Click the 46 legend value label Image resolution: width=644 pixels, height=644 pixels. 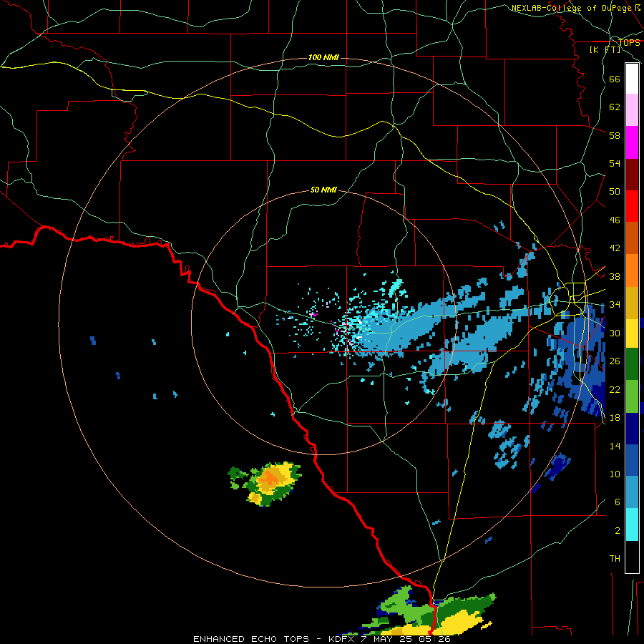[615, 220]
